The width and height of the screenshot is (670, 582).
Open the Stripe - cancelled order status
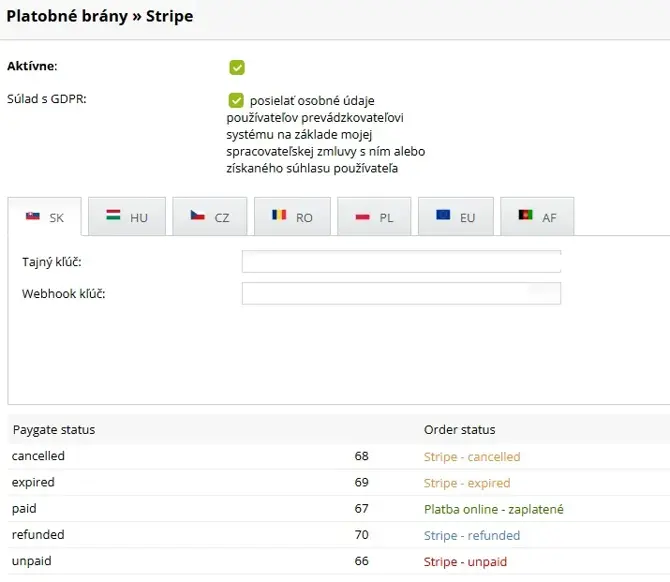tap(472, 457)
